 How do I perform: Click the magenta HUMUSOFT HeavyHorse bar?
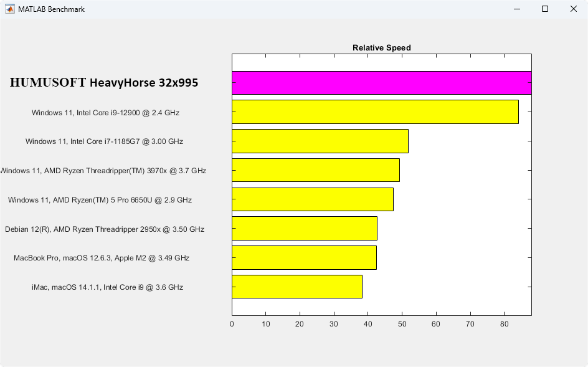[382, 82]
